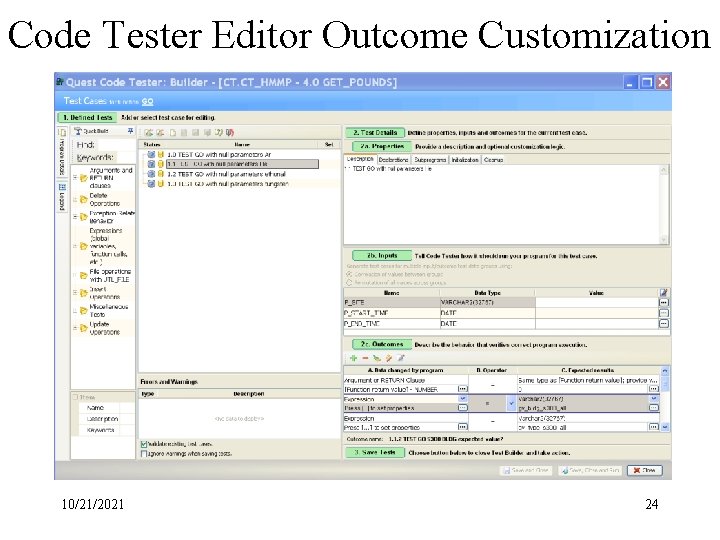Click the P_SITE value cell
Image resolution: width=720 pixels, height=540 pixels.
click(596, 303)
